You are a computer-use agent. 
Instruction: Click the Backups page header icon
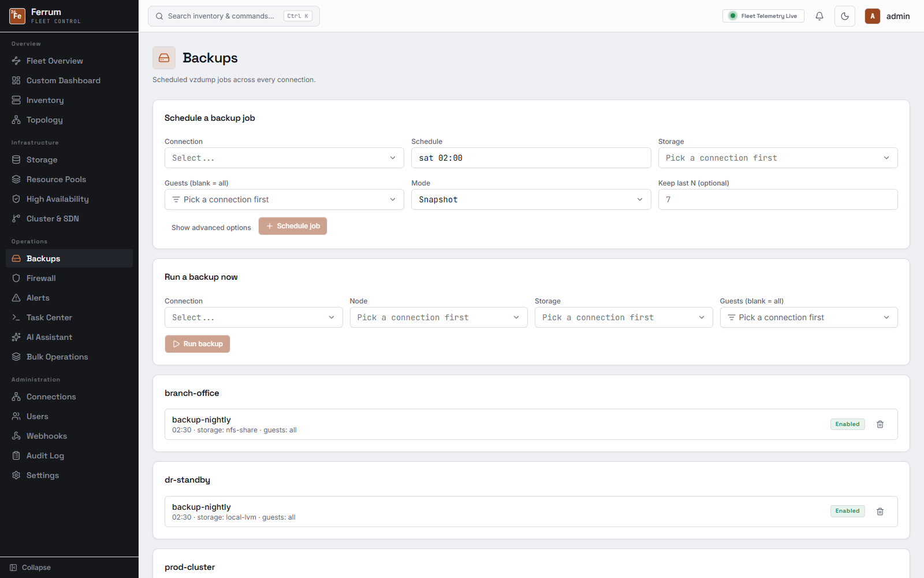tap(164, 58)
